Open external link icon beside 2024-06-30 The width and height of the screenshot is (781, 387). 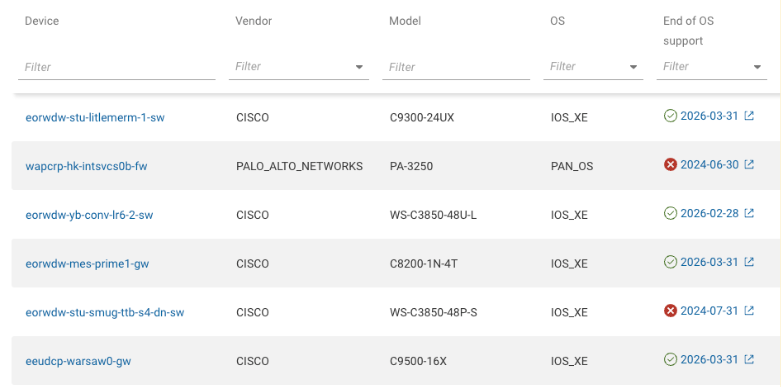(x=749, y=164)
